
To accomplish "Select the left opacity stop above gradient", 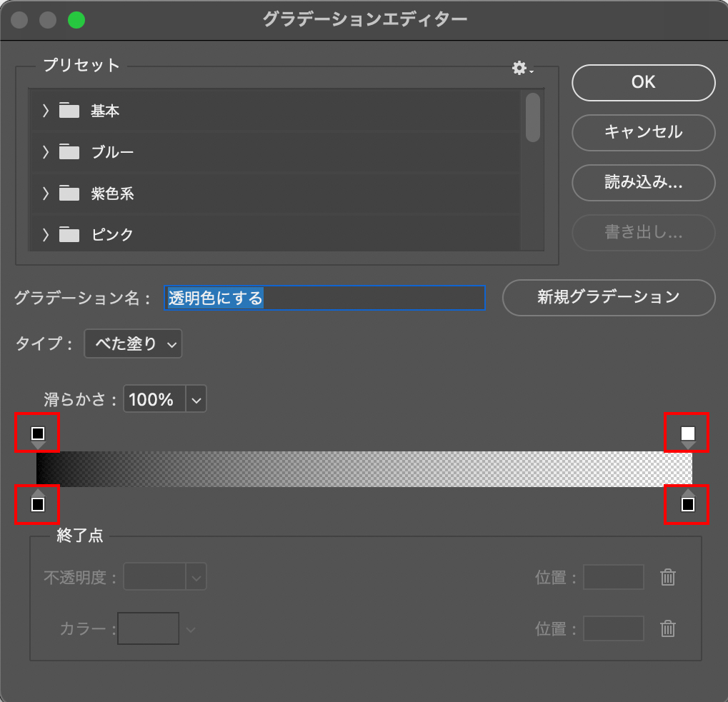I will pos(38,433).
